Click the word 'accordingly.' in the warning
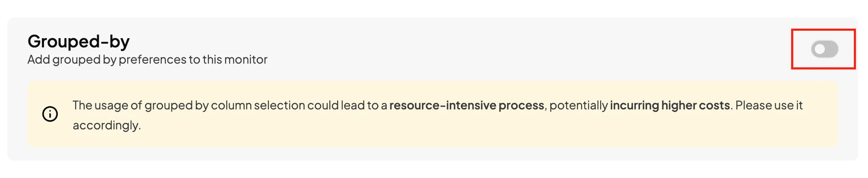 [x=107, y=125]
